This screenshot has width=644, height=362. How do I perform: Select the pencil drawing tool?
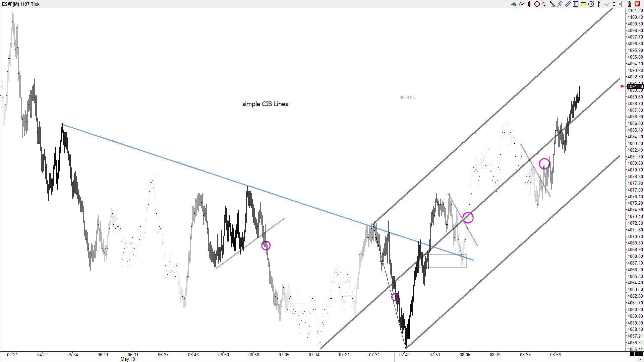[552, 4]
